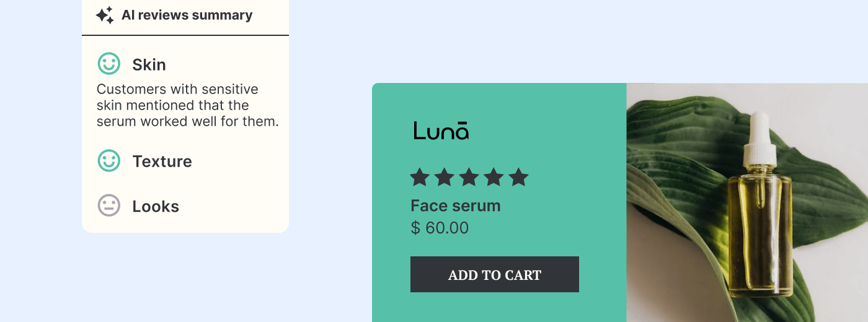Click the second rating star
The width and height of the screenshot is (868, 322).
(445, 178)
